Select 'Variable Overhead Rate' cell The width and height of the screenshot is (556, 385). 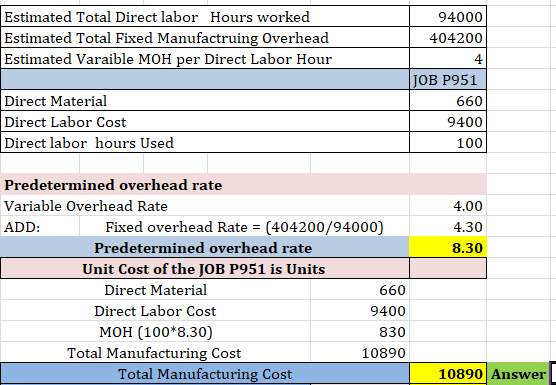(x=205, y=206)
